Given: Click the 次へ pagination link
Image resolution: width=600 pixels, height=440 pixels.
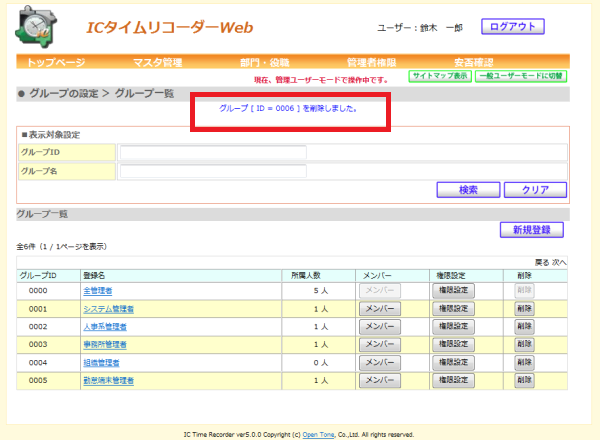Looking at the screenshot, I should pos(559,262).
